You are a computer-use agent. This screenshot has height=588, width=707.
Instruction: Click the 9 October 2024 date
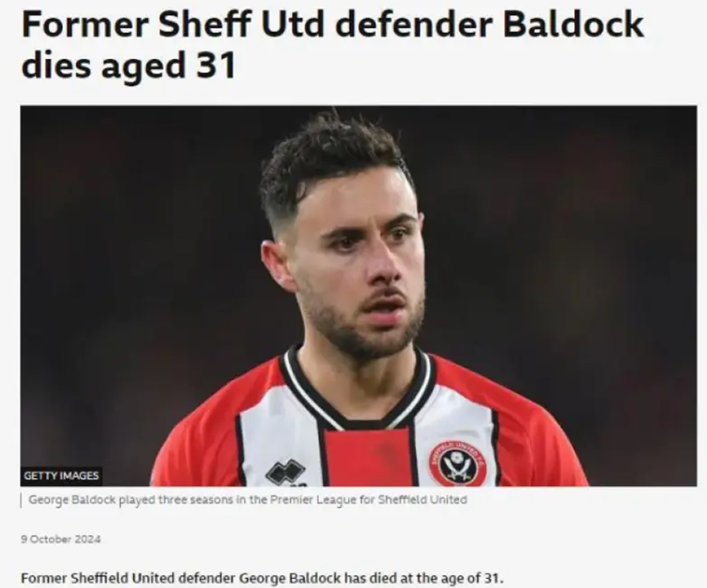pyautogui.click(x=61, y=539)
